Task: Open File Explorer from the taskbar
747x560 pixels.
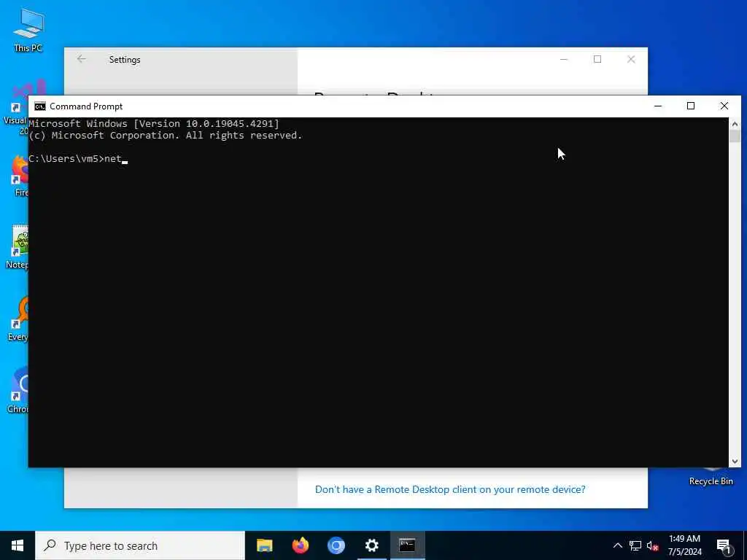Action: point(264,545)
